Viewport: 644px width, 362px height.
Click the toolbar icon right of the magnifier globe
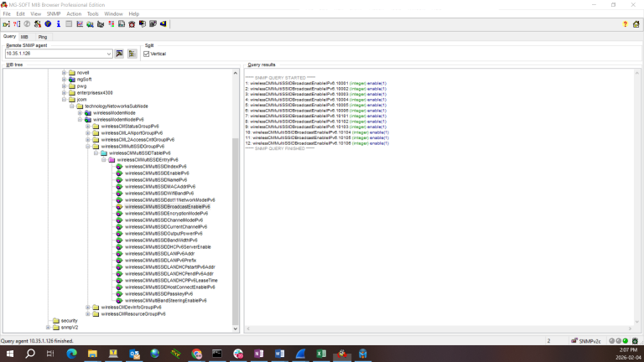point(101,24)
